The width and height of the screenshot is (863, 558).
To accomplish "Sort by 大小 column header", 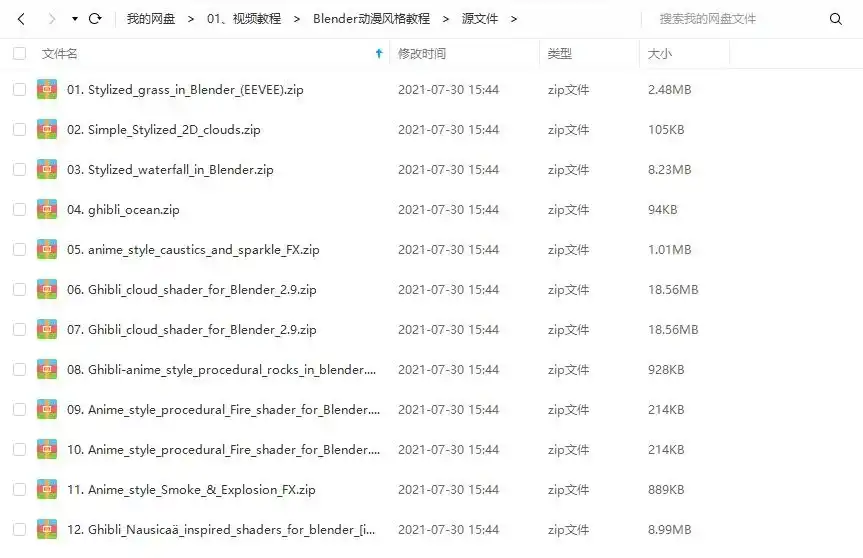I will point(659,53).
